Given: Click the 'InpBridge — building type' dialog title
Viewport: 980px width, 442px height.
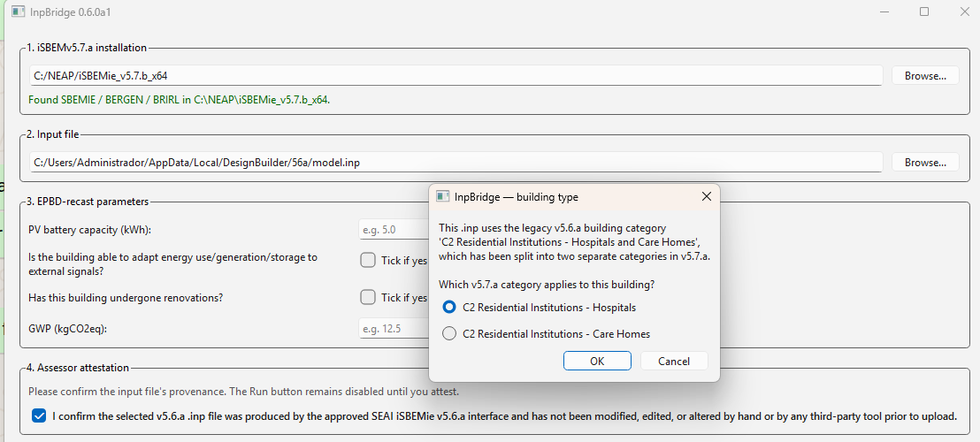Looking at the screenshot, I should 517,197.
